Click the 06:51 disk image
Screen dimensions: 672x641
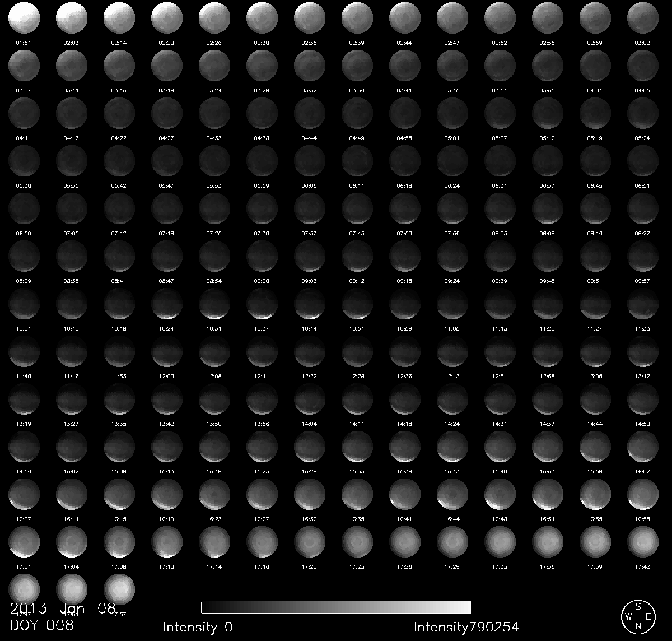[x=643, y=161]
